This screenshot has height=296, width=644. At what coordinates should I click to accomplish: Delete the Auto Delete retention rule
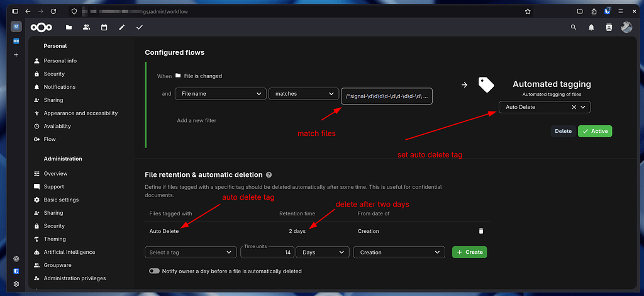481,231
